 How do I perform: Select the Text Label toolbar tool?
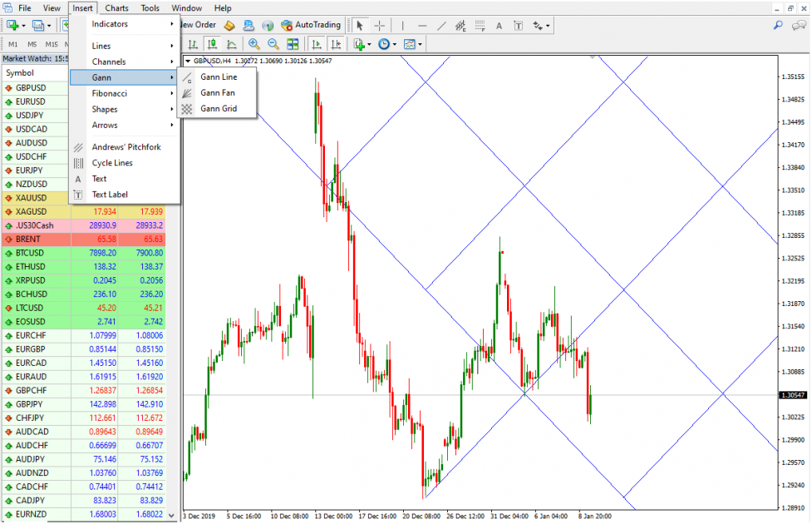pyautogui.click(x=518, y=26)
